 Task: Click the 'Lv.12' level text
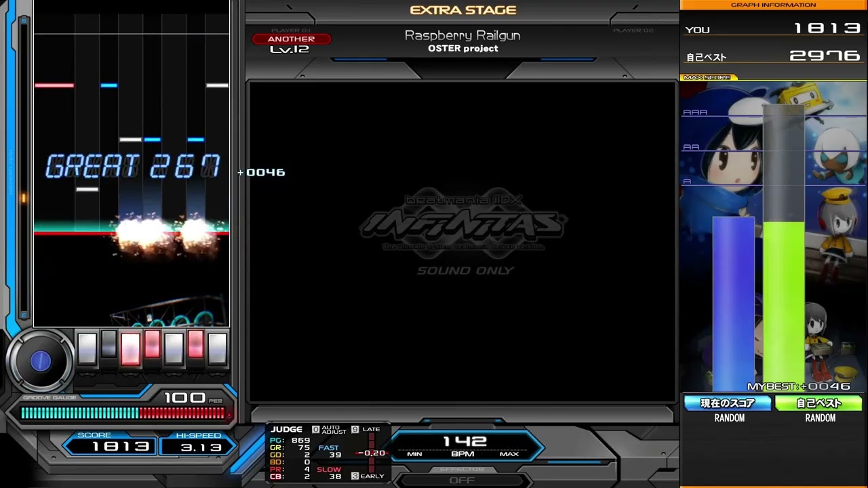pyautogui.click(x=290, y=49)
